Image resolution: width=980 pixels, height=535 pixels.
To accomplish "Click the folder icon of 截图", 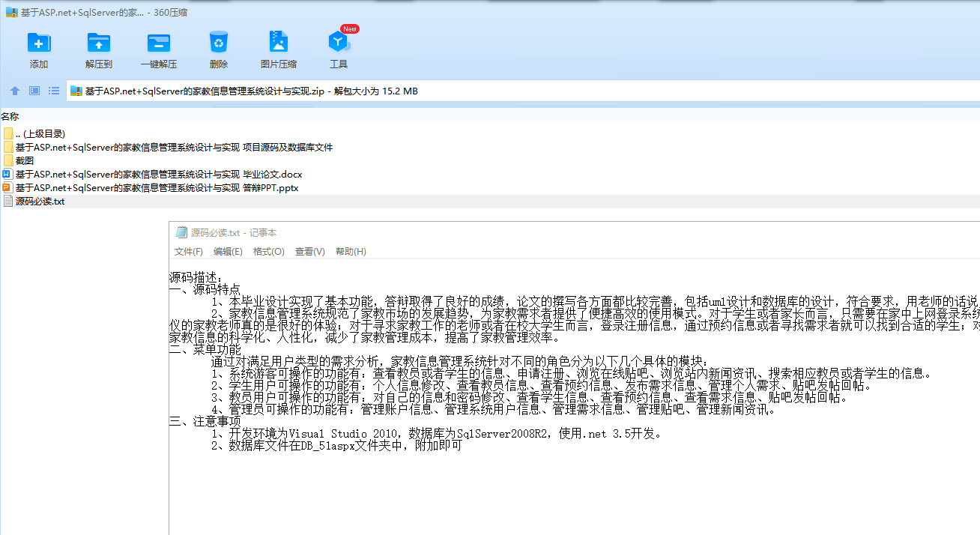I will click(8, 160).
